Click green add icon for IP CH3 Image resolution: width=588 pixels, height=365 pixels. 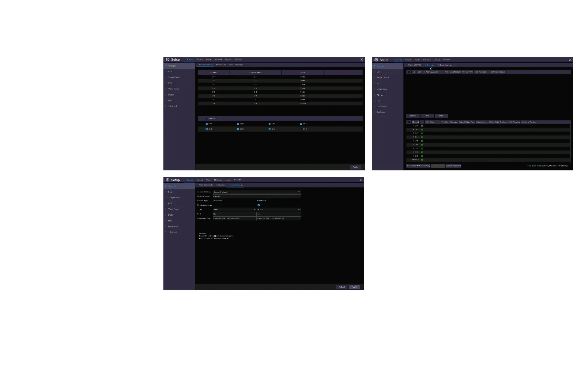click(x=422, y=134)
